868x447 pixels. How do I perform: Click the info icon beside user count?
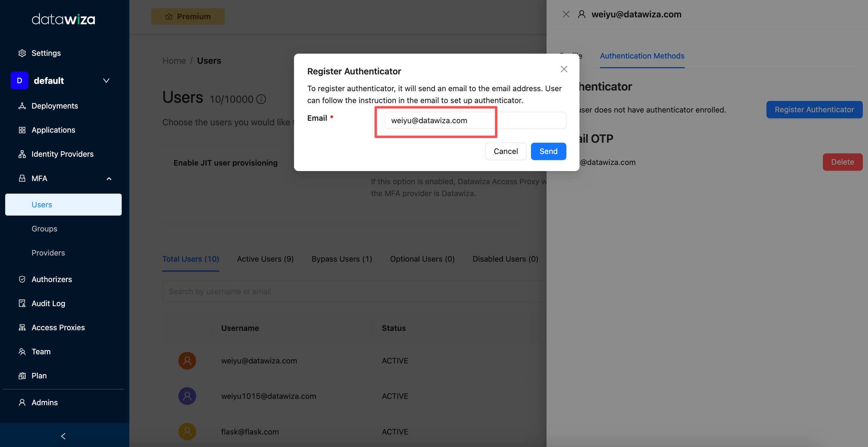point(261,99)
